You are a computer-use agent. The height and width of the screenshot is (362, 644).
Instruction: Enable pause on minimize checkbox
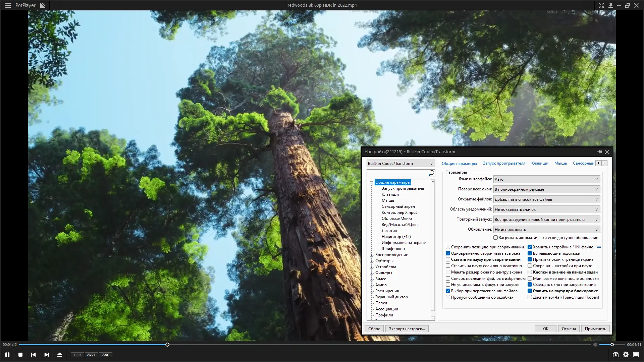click(448, 259)
